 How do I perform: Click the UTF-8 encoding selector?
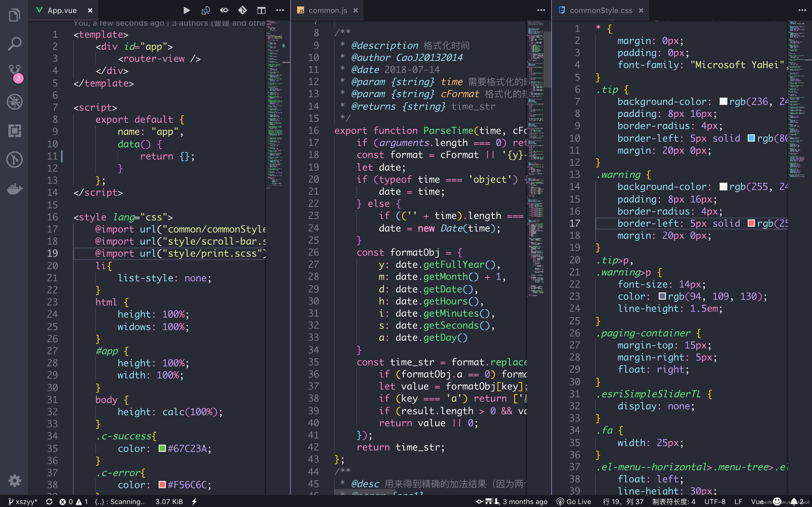(x=715, y=502)
